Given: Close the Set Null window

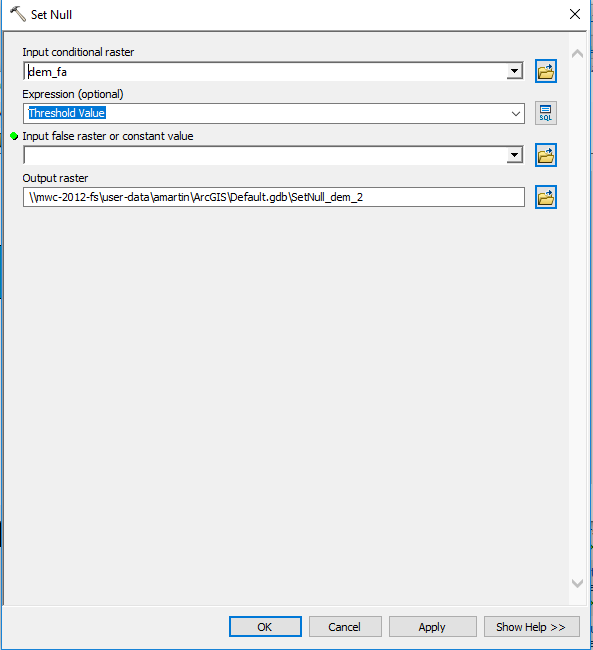Looking at the screenshot, I should (x=575, y=14).
